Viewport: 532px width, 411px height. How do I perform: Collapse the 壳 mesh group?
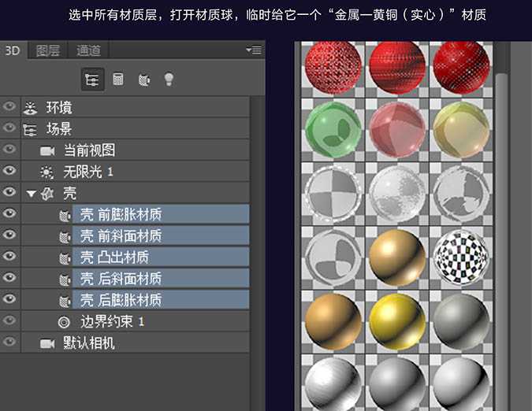[32, 194]
